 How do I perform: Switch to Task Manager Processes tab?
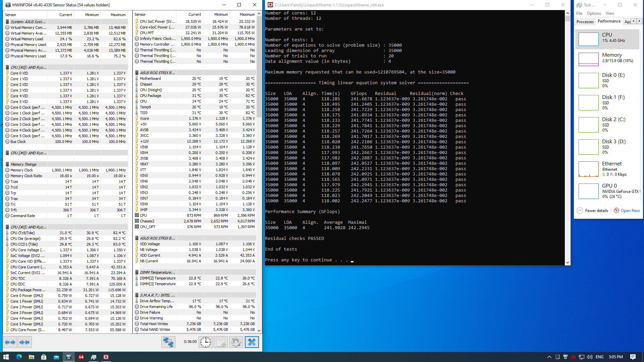pyautogui.click(x=585, y=21)
